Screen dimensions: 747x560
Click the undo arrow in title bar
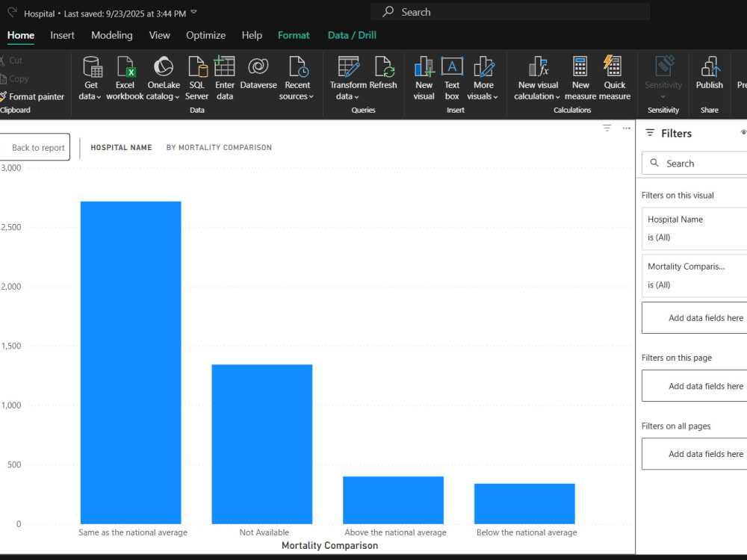point(13,13)
